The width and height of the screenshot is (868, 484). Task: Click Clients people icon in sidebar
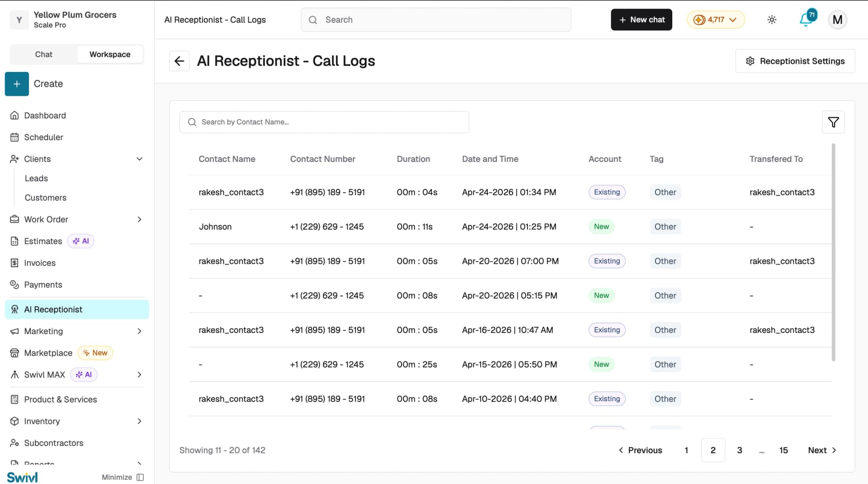tap(14, 159)
